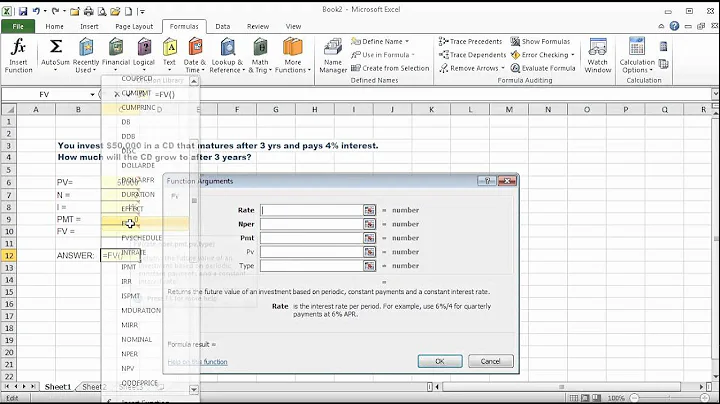Open the Financial functions category
The height and width of the screenshot is (404, 720).
click(116, 56)
